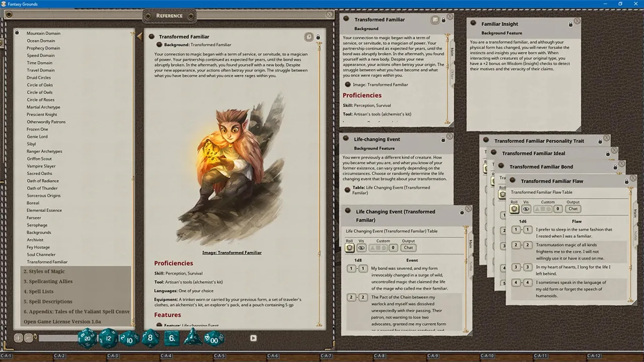
Task: Expand 6. Appendix: Tales of the Valiant chapter
Action: click(x=76, y=312)
